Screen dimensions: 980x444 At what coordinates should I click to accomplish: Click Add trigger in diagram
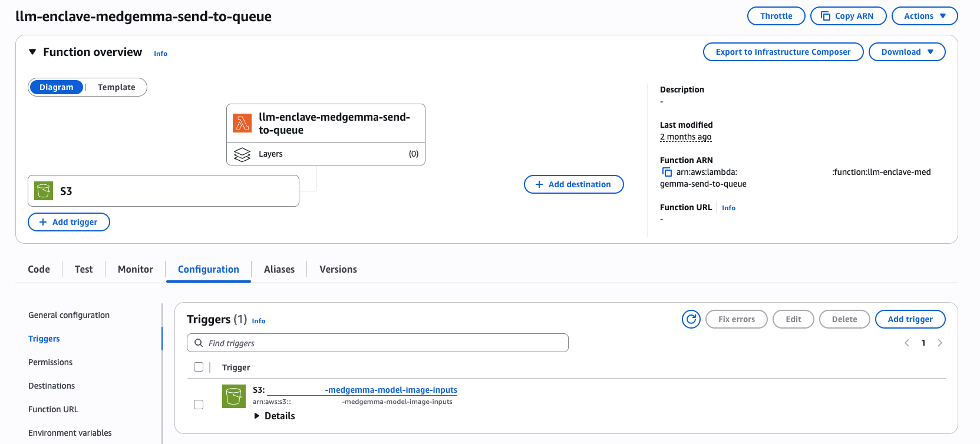tap(69, 222)
